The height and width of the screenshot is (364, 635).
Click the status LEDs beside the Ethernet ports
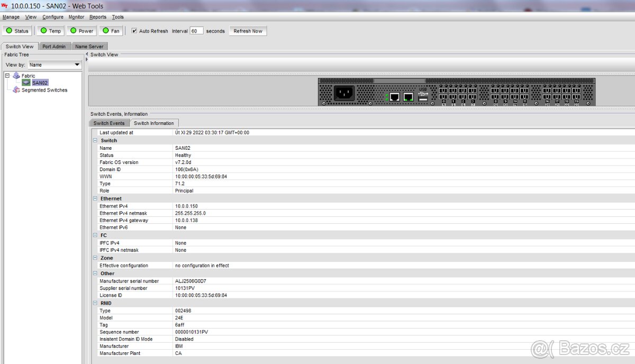pyautogui.click(x=387, y=97)
